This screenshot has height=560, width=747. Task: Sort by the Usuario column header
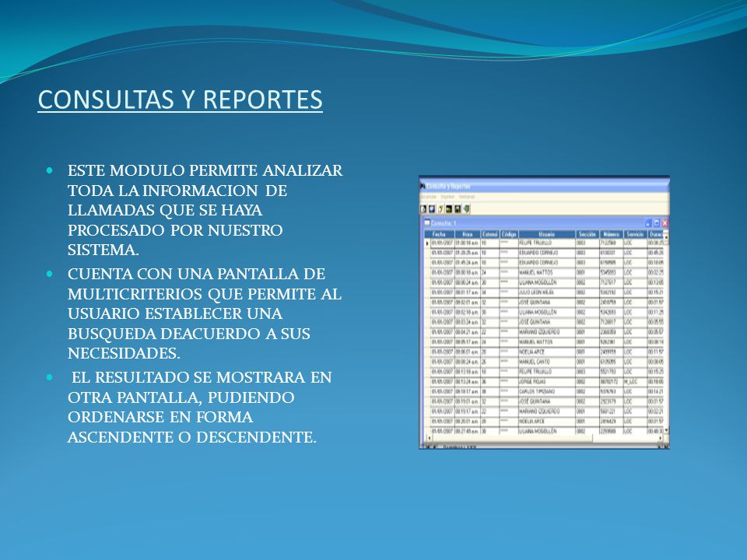pos(547,234)
